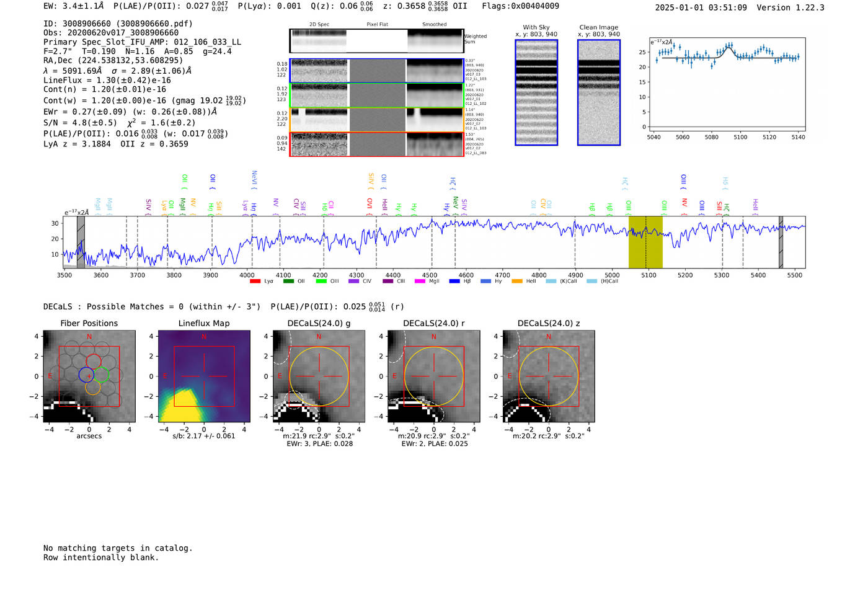The image size is (868, 591).
Task: Click the 'EW: 3.4±1.1Å' header value
Action: [x=74, y=6]
